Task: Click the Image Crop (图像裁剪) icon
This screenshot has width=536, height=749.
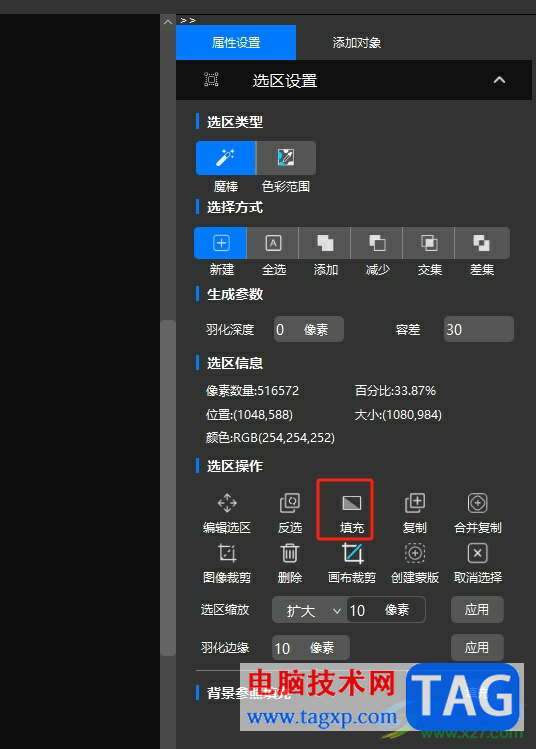Action: click(227, 553)
